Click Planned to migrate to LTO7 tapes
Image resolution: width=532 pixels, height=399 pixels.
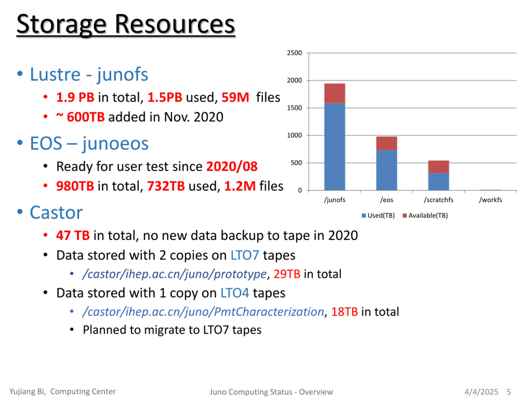[x=172, y=330]
